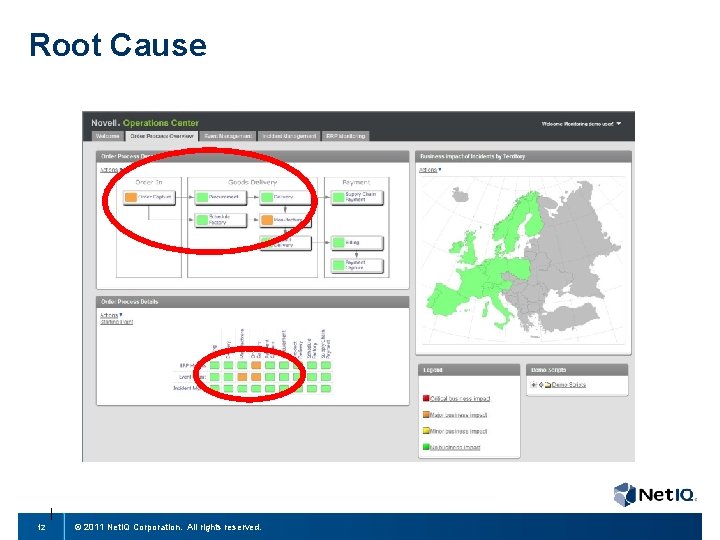Image resolution: width=720 pixels, height=540 pixels.
Task: Select the Delivery node in Goods Delivery
Action: click(x=285, y=197)
